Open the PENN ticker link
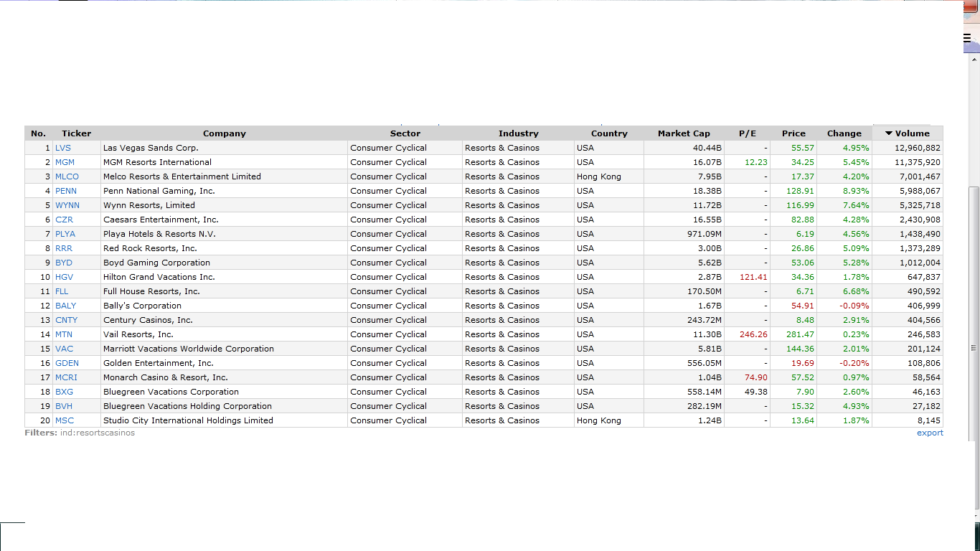Viewport: 980px width, 551px height. pyautogui.click(x=65, y=191)
